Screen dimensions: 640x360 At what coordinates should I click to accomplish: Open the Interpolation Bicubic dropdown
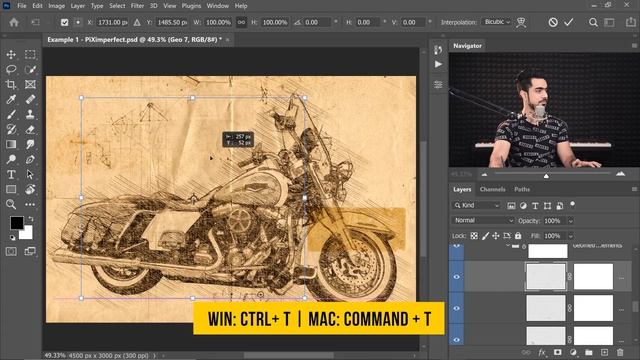(496, 22)
